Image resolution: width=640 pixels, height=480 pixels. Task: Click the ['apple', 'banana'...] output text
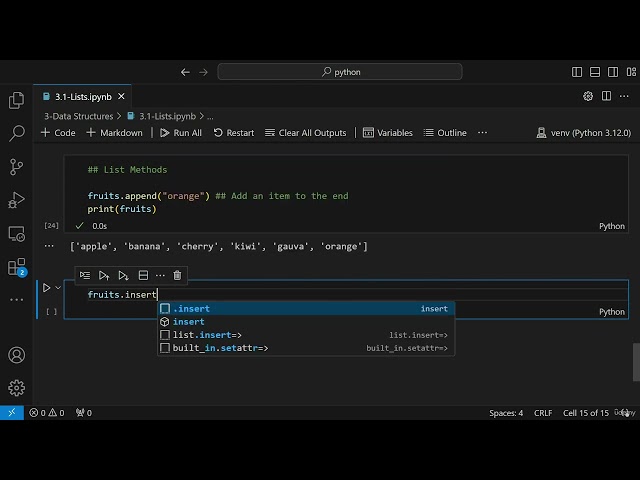pos(219,246)
